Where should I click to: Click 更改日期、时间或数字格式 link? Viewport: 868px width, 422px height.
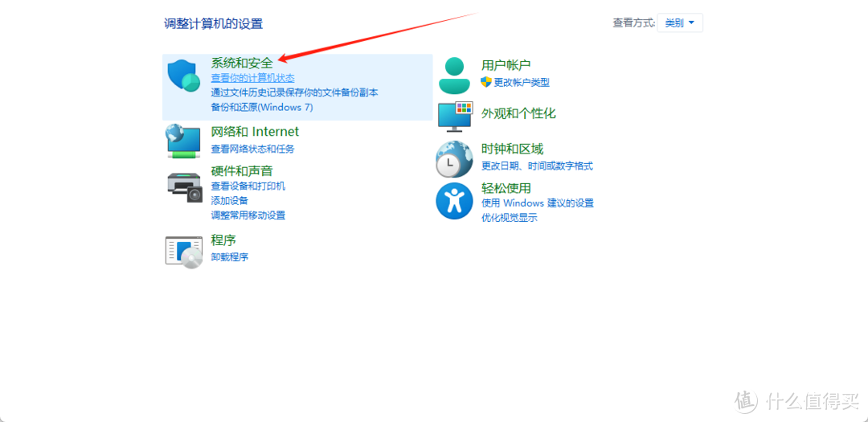pos(537,166)
